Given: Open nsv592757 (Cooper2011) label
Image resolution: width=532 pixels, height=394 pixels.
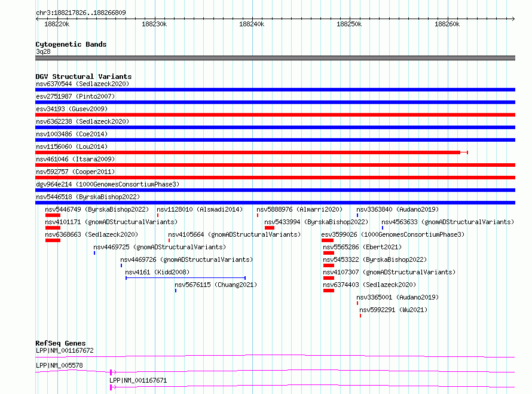Looking at the screenshot, I should pyautogui.click(x=75, y=172).
